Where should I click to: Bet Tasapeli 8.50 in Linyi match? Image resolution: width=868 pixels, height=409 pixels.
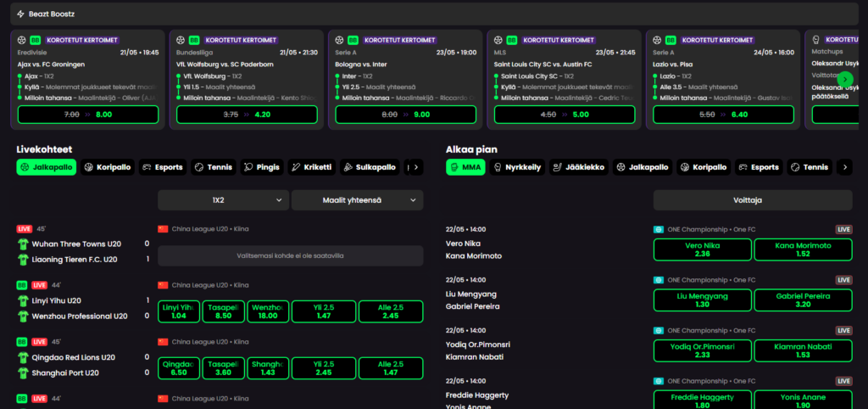tap(223, 311)
